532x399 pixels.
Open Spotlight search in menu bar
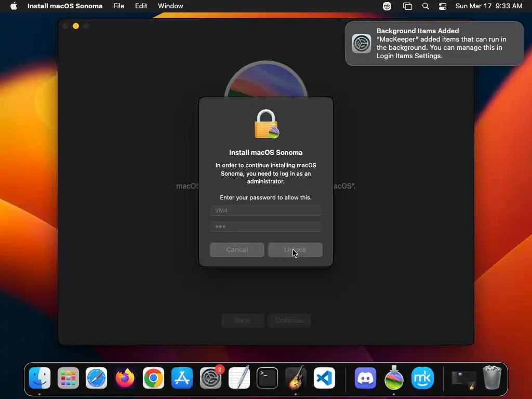(425, 6)
